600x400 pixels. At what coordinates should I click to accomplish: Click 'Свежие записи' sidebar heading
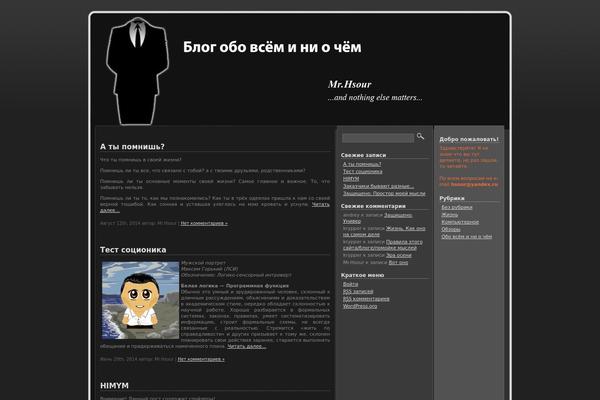click(x=363, y=155)
